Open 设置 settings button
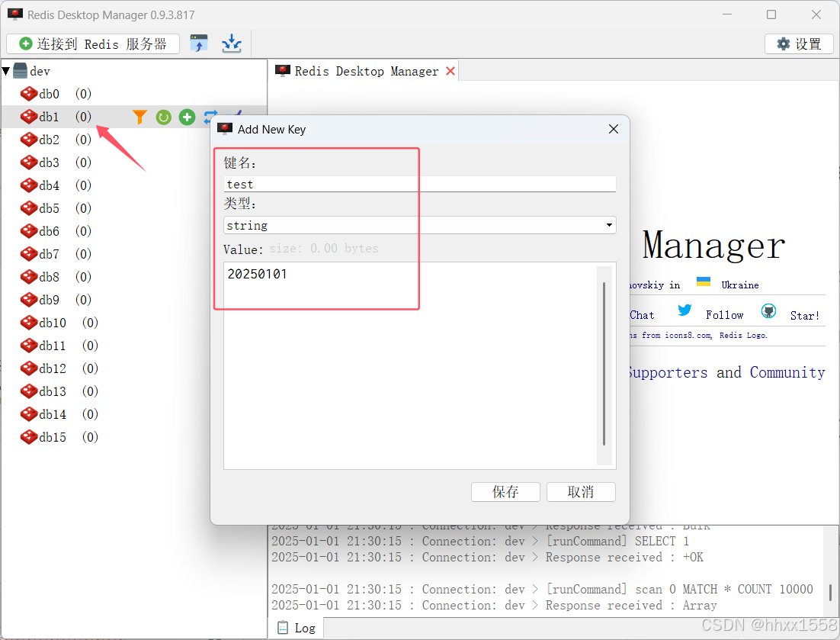Image resolution: width=840 pixels, height=640 pixels. click(x=799, y=44)
